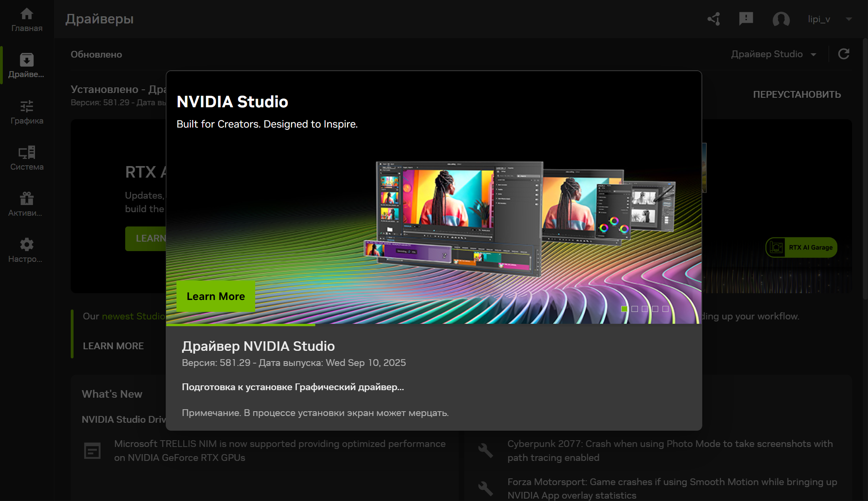Click the ПЕРЕУСТАНОВИТЬ button
The height and width of the screenshot is (501, 868).
pos(797,95)
